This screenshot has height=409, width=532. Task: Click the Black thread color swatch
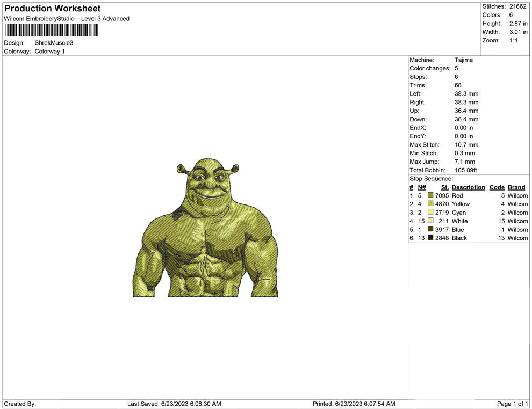(430, 237)
